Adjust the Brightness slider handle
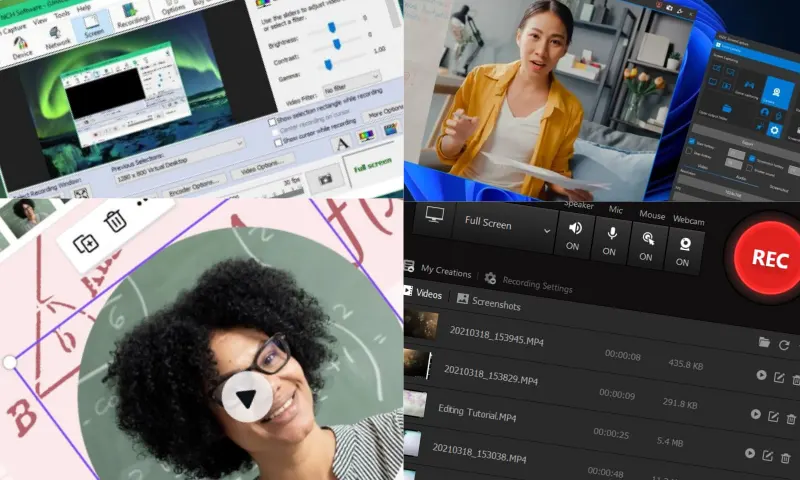The image size is (800, 480). (332, 27)
